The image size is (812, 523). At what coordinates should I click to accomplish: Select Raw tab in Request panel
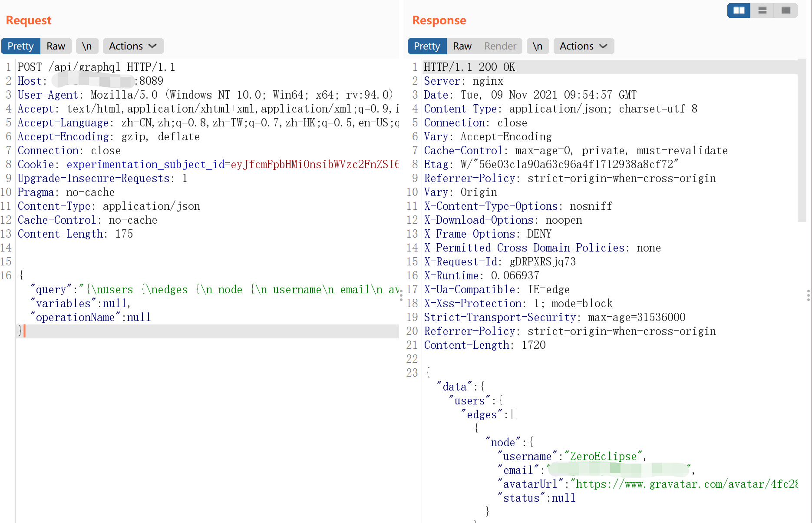point(56,46)
